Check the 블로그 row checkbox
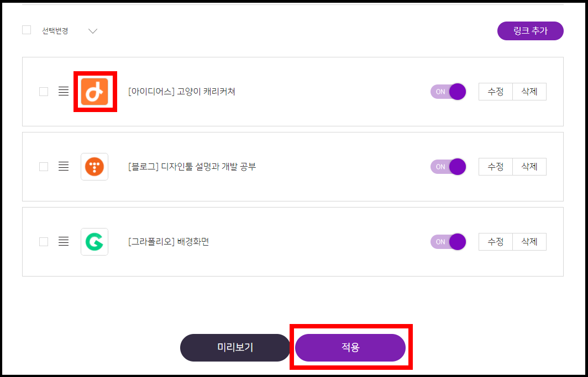The image size is (588, 377). point(44,166)
